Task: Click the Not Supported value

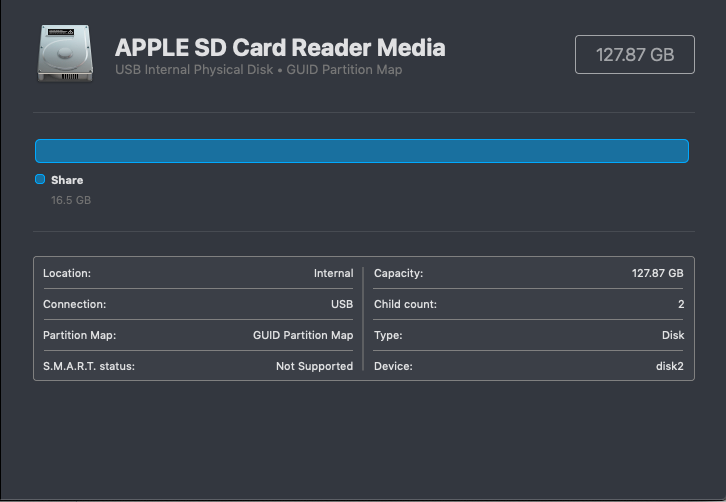Action: tap(314, 366)
